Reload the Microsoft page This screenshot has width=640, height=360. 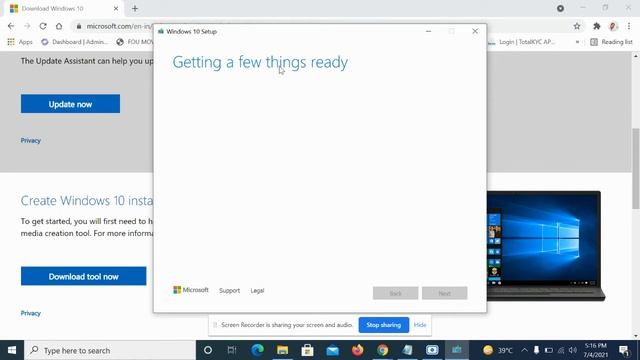coord(43,26)
